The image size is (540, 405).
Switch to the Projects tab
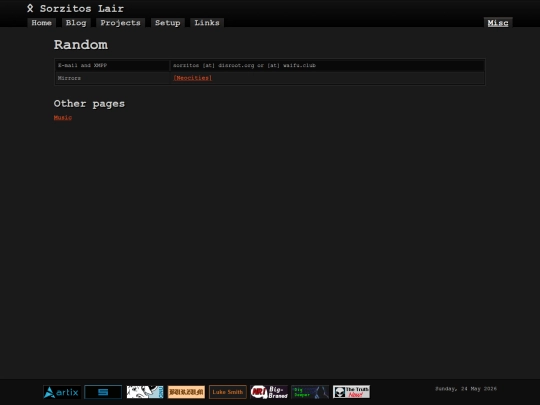coord(120,23)
